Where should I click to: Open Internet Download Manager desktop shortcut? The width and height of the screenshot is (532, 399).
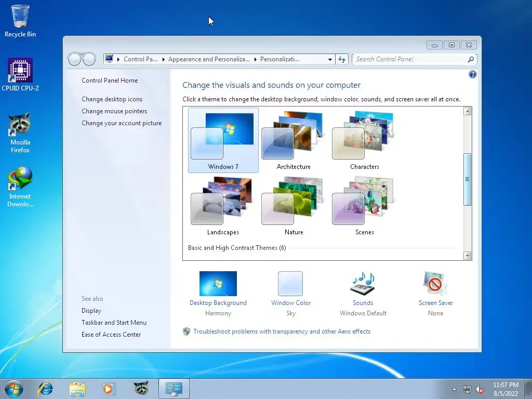point(20,187)
